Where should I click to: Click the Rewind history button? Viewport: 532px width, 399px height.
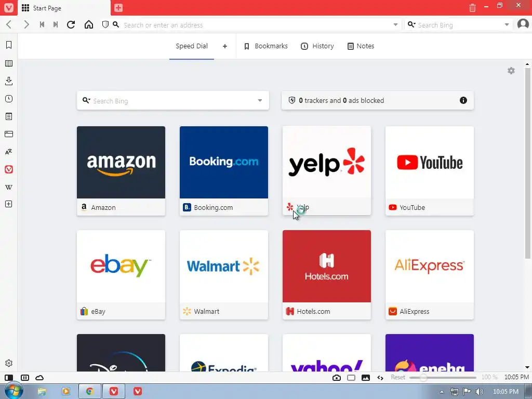[42, 24]
